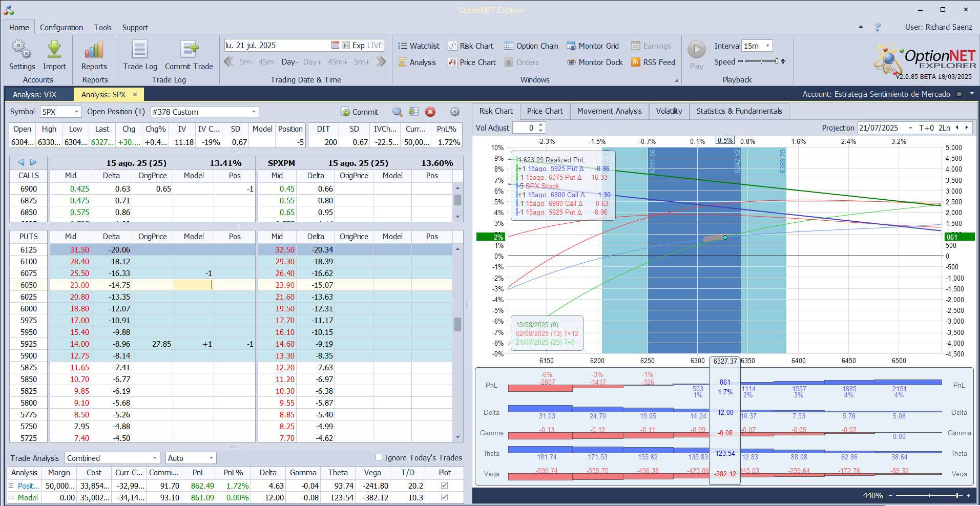Open the Tools menu tab

coord(102,27)
